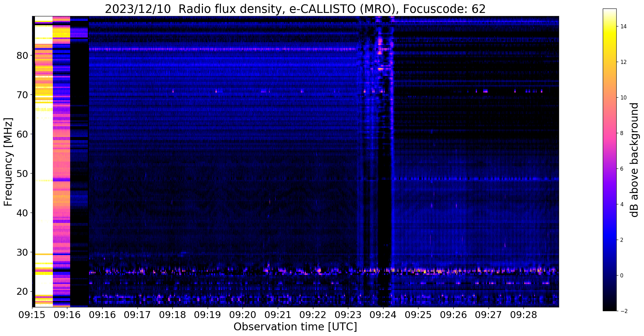This screenshot has height=336, width=644.
Task: Click the 20 MHz frequency tick label
Action: (x=22, y=292)
